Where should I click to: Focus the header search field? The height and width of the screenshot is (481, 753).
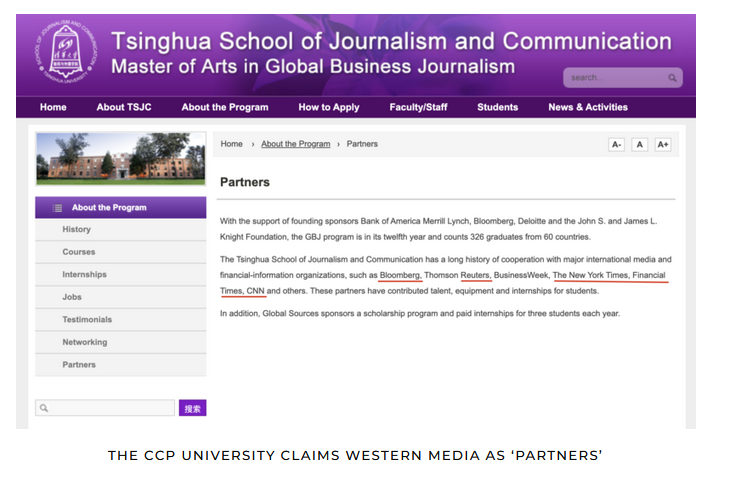click(x=623, y=78)
